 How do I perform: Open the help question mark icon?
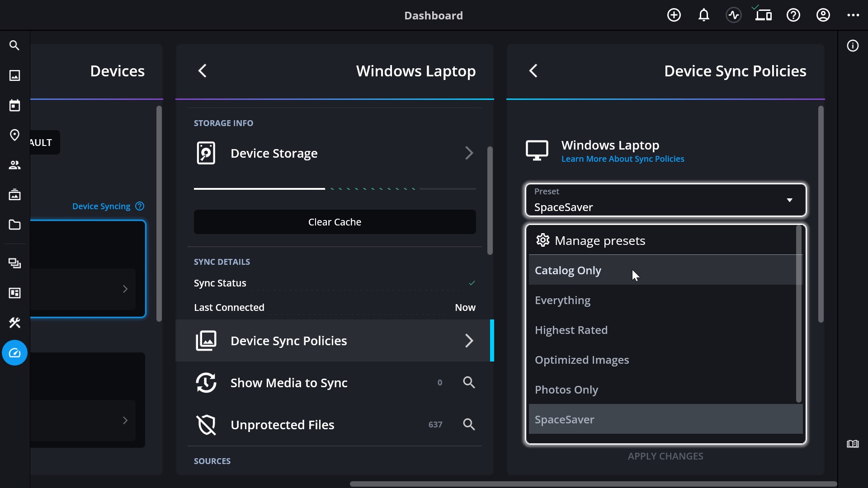(793, 15)
